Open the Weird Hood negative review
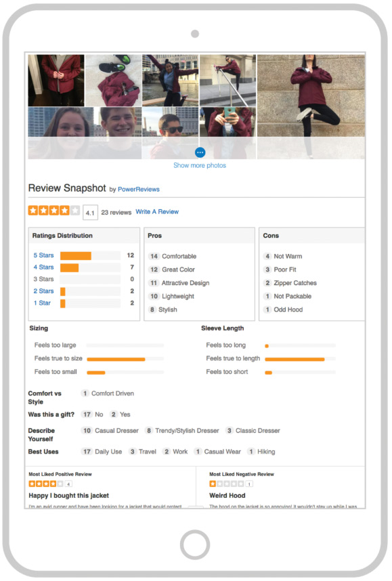The image size is (392, 581). tap(227, 496)
